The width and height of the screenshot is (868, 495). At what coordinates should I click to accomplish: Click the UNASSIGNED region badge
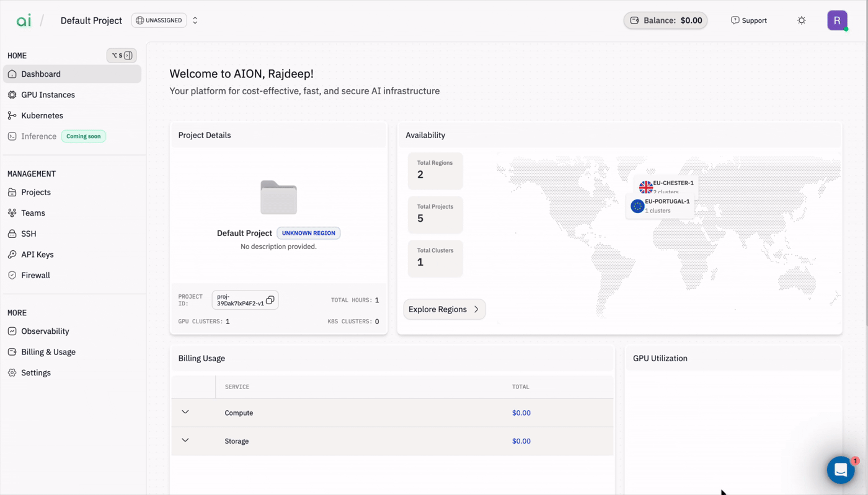click(159, 20)
